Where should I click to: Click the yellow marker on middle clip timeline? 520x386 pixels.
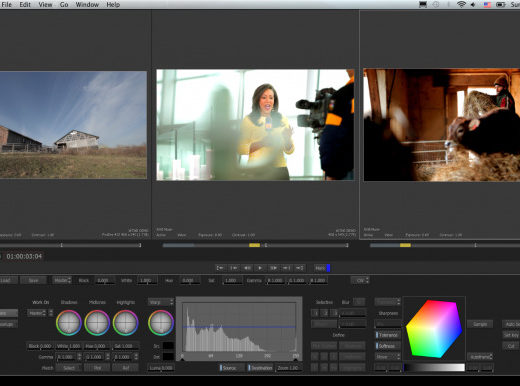point(254,245)
